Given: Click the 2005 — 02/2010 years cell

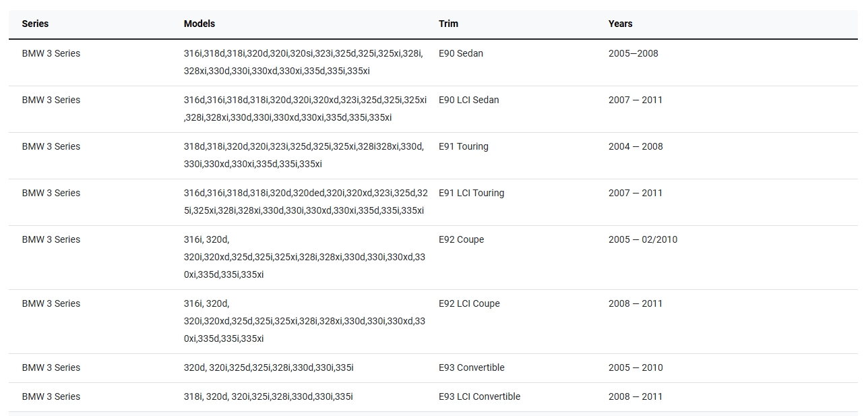Looking at the screenshot, I should (x=642, y=239).
